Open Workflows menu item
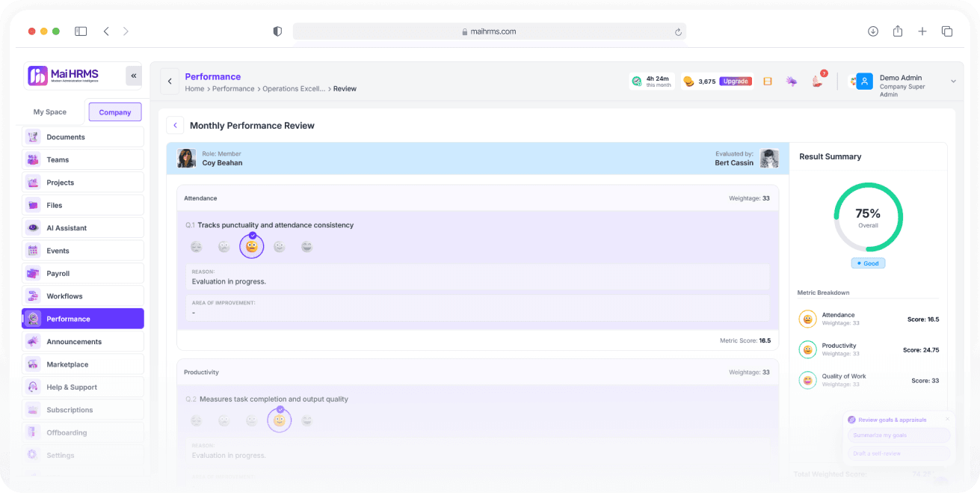 83,296
